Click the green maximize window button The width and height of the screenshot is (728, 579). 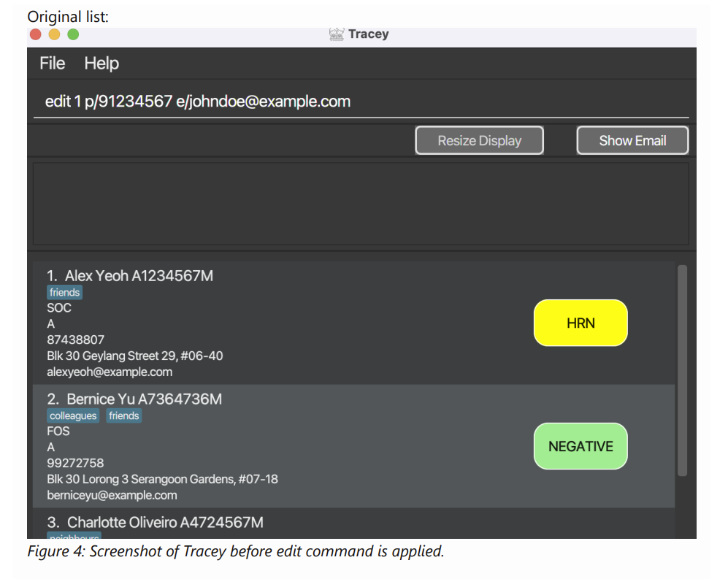(x=73, y=34)
